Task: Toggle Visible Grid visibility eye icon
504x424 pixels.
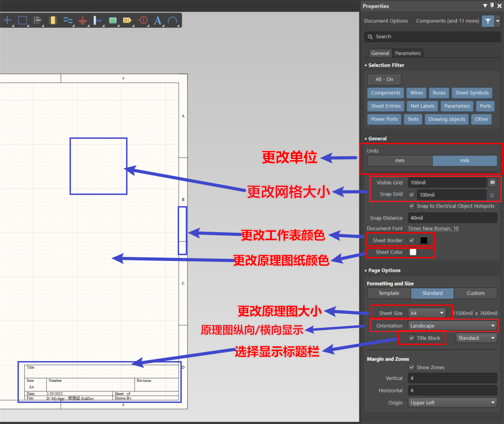Action: pos(492,182)
